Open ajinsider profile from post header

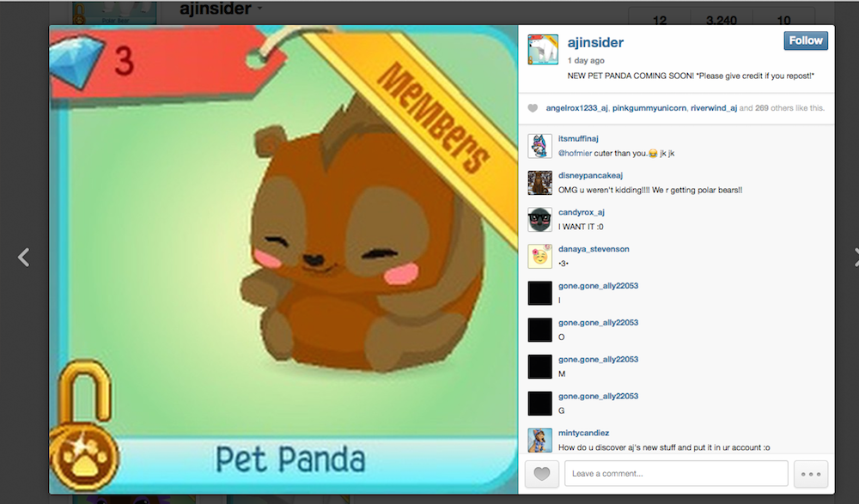coord(595,42)
